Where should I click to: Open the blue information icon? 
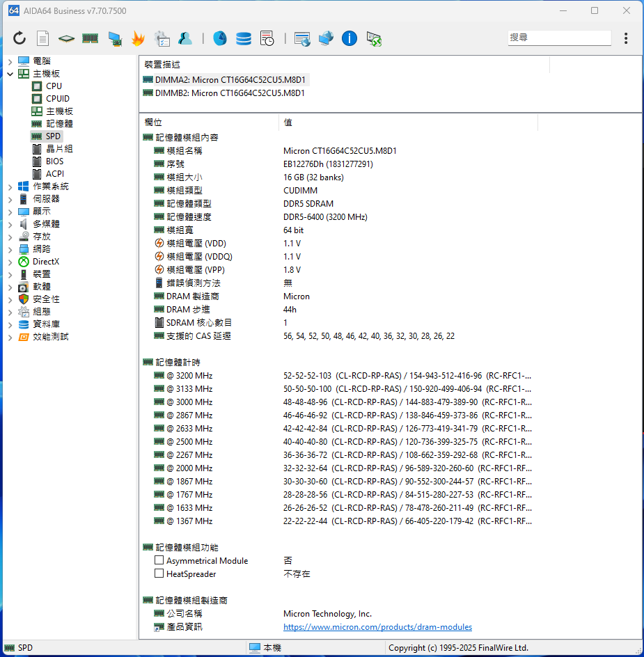coord(350,38)
